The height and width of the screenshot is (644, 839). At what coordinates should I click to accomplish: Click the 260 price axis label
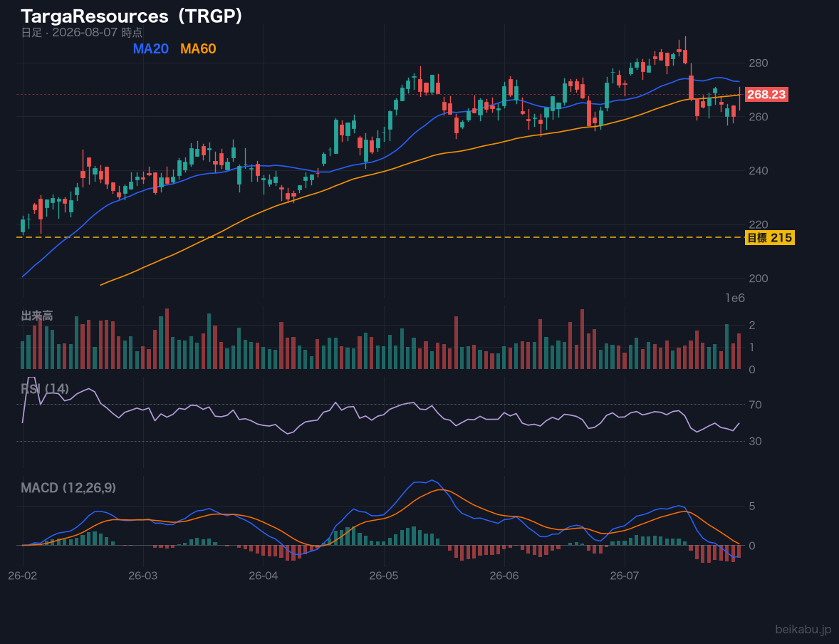pos(759,117)
